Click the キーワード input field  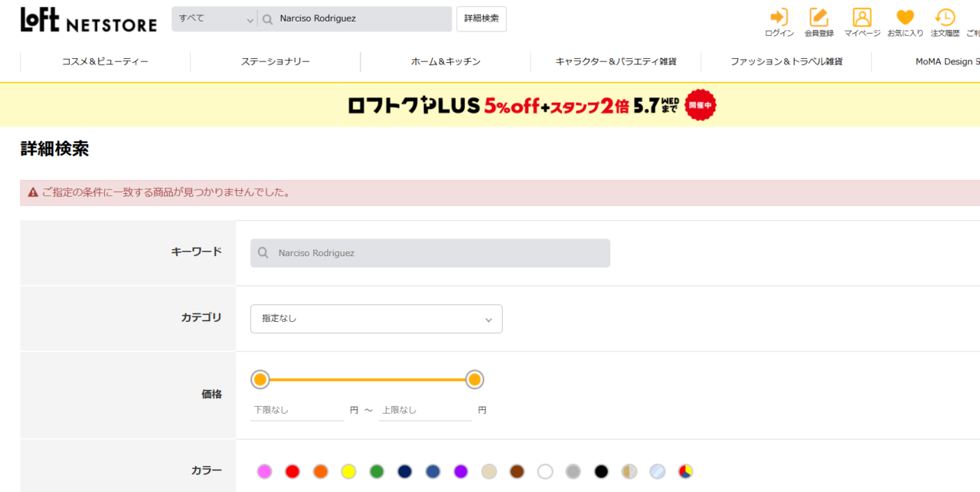430,253
